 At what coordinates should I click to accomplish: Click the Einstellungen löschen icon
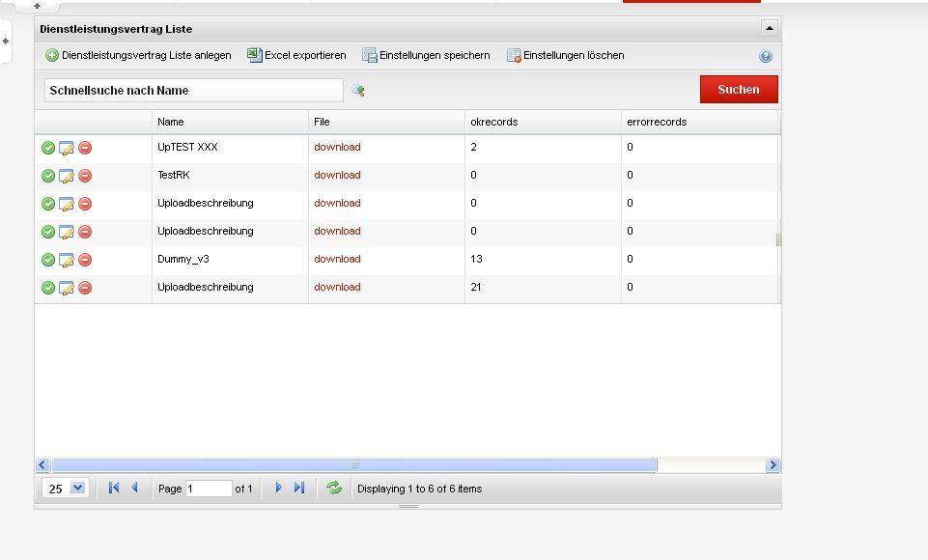pyautogui.click(x=514, y=56)
